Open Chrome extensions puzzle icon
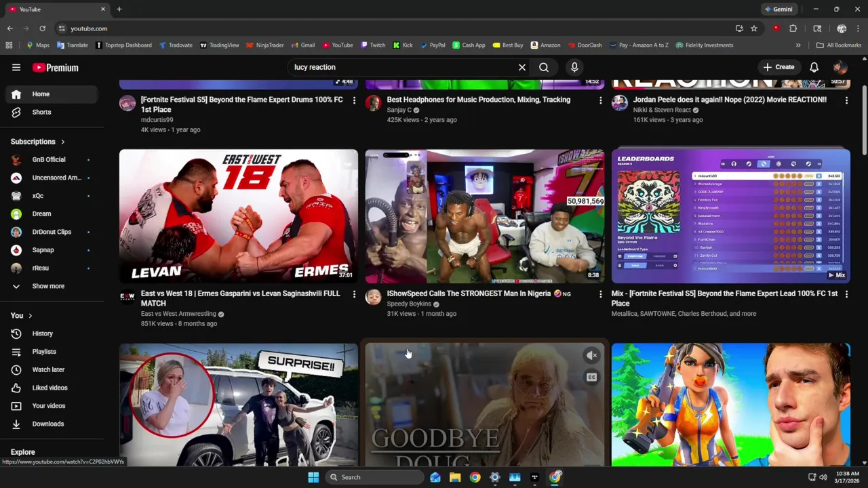Image resolution: width=868 pixels, height=488 pixels. tap(793, 28)
